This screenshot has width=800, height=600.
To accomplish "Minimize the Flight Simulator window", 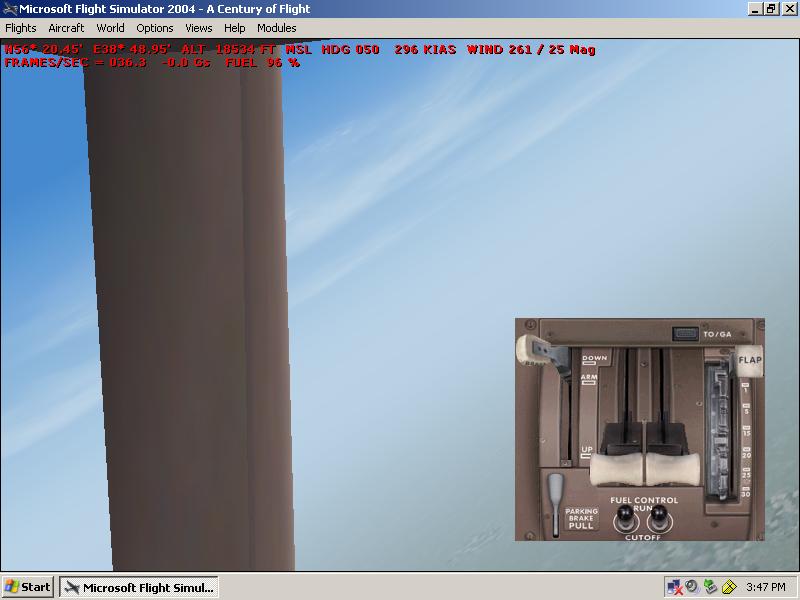I will click(756, 9).
